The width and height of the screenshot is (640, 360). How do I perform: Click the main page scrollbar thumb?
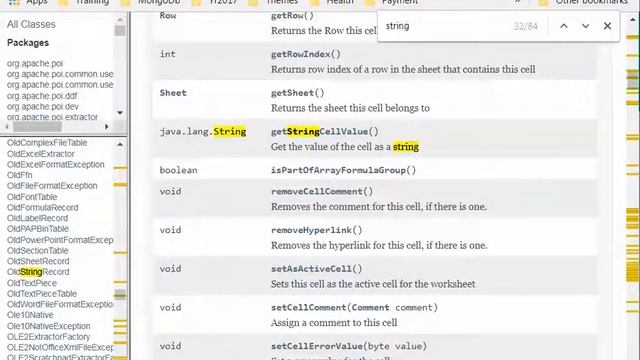click(x=633, y=79)
